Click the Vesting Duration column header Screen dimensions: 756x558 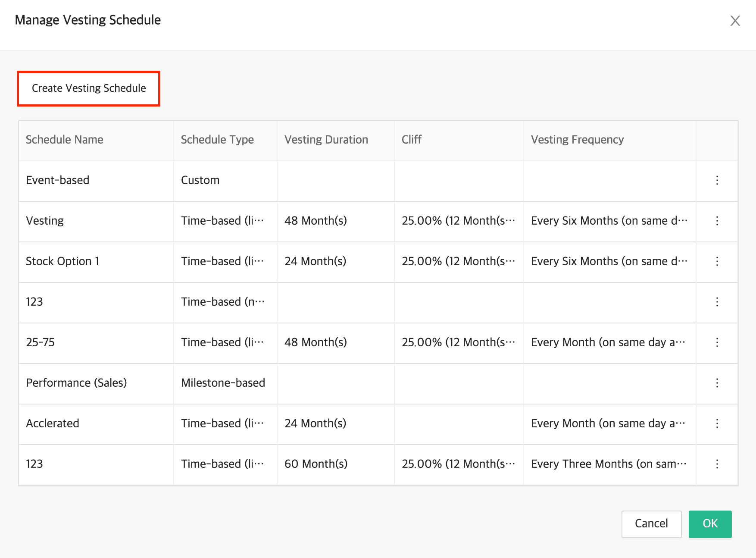click(326, 139)
